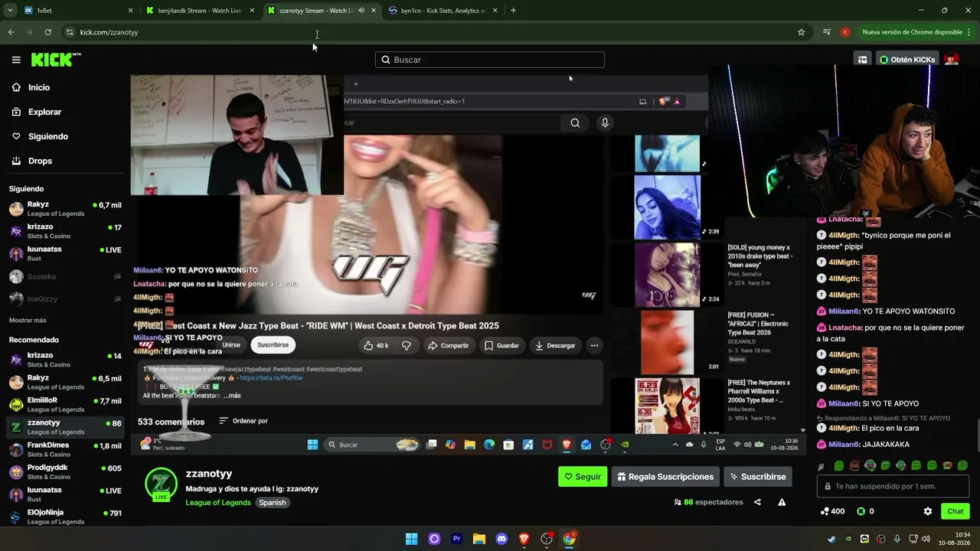
Task: Open zzanotyy's channel avatar
Action: pyautogui.click(x=161, y=484)
